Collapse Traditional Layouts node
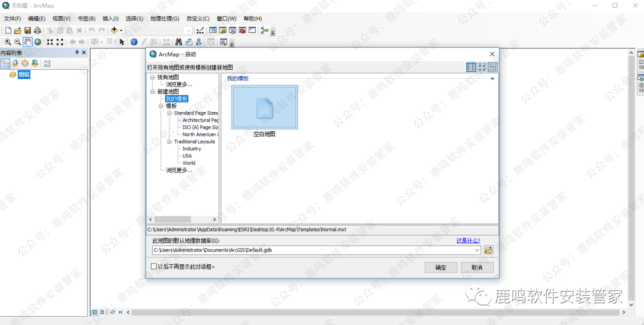This screenshot has width=644, height=325. [169, 141]
